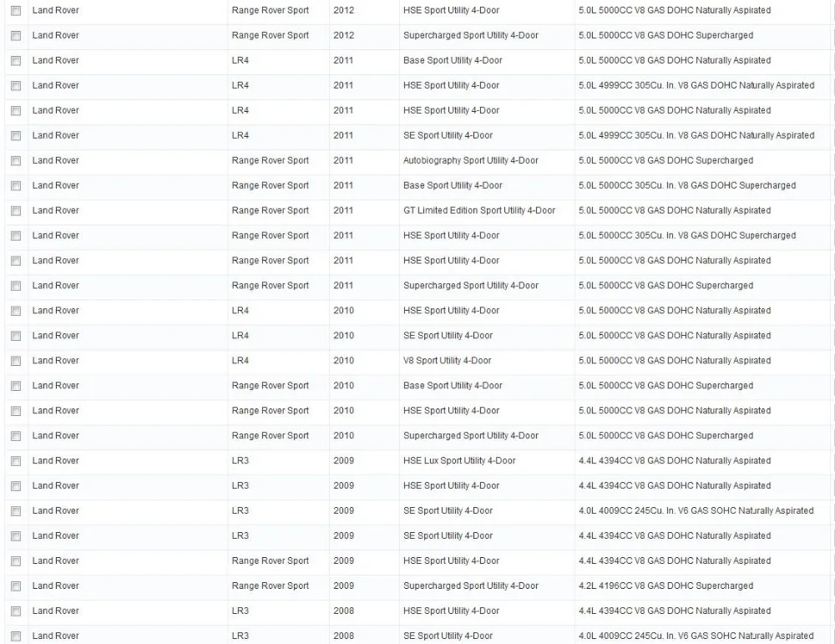Tick 2010 LR4 HSE row checkbox
Viewport: 835px width, 644px height.
(x=16, y=311)
